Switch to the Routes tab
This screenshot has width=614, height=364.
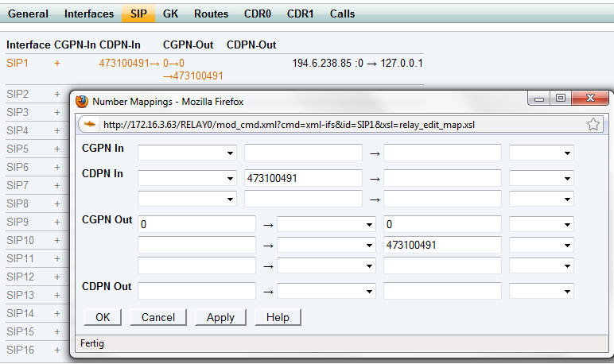point(211,14)
